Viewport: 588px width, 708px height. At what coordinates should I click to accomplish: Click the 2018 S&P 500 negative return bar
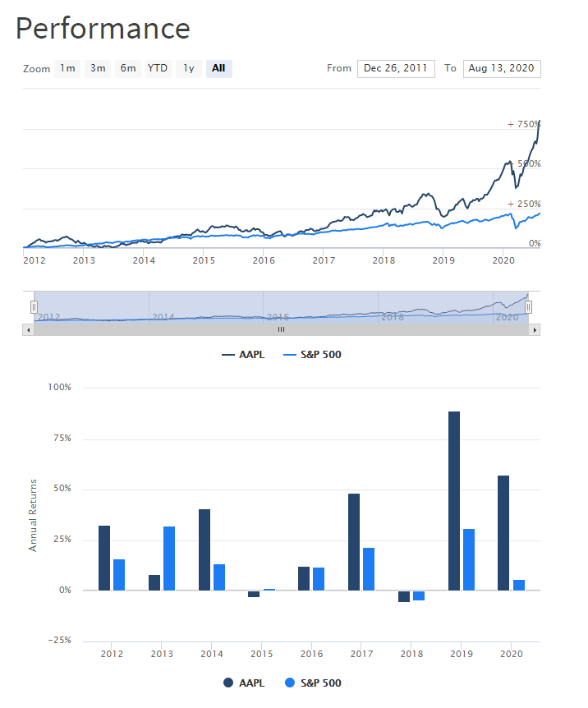[x=419, y=595]
